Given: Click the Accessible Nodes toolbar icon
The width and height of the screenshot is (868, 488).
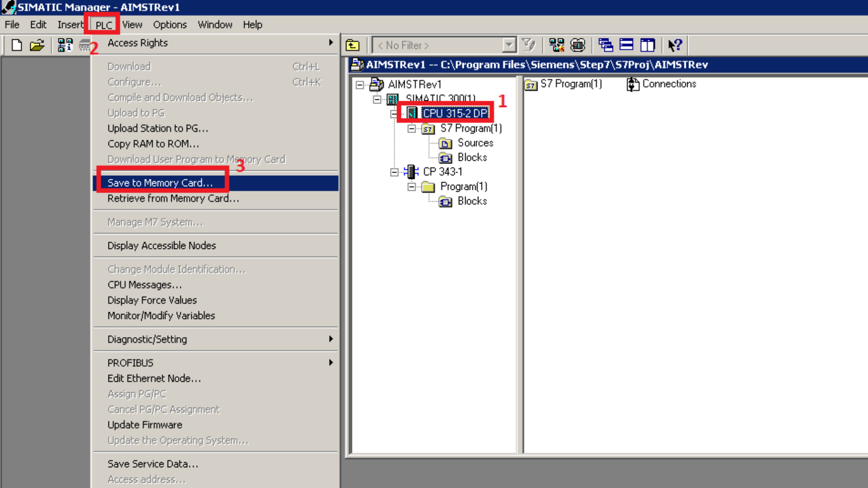Looking at the screenshot, I should (65, 45).
